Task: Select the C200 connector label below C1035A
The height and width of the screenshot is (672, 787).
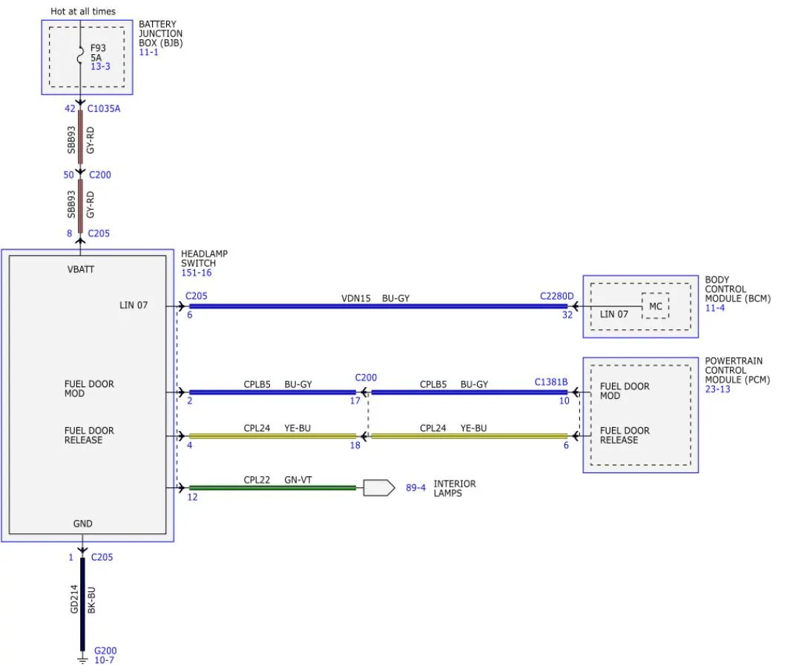Action: [x=100, y=174]
